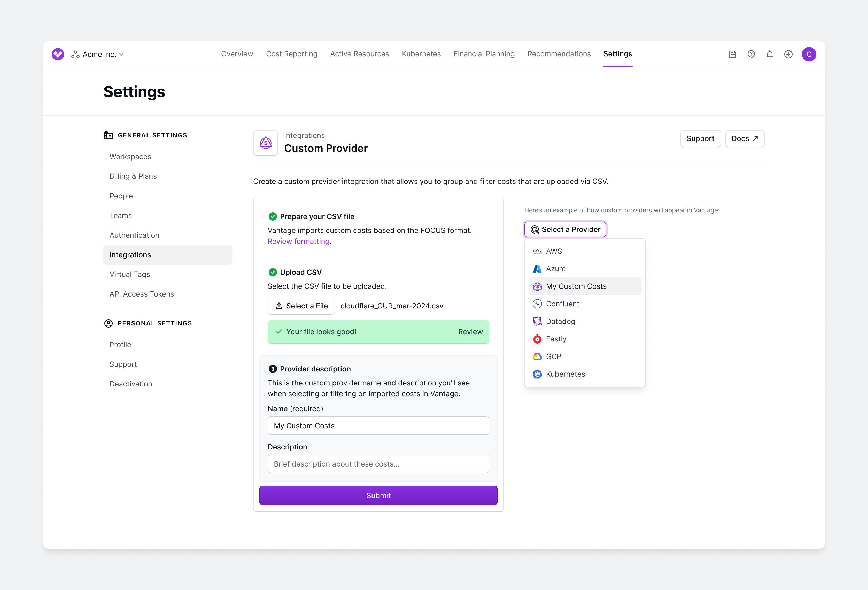
Task: Open notifications via the bell icon
Action: (x=770, y=54)
